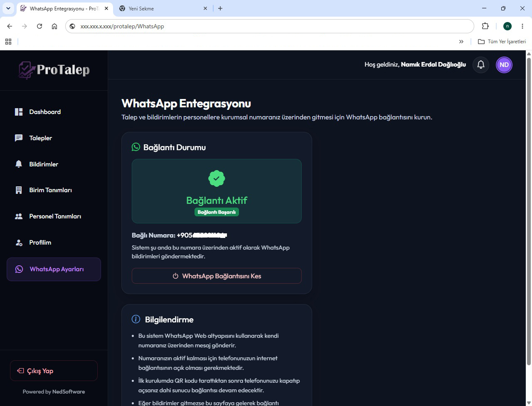532x406 pixels.
Task: Open the Chrome three-dot menu
Action: pos(522,26)
